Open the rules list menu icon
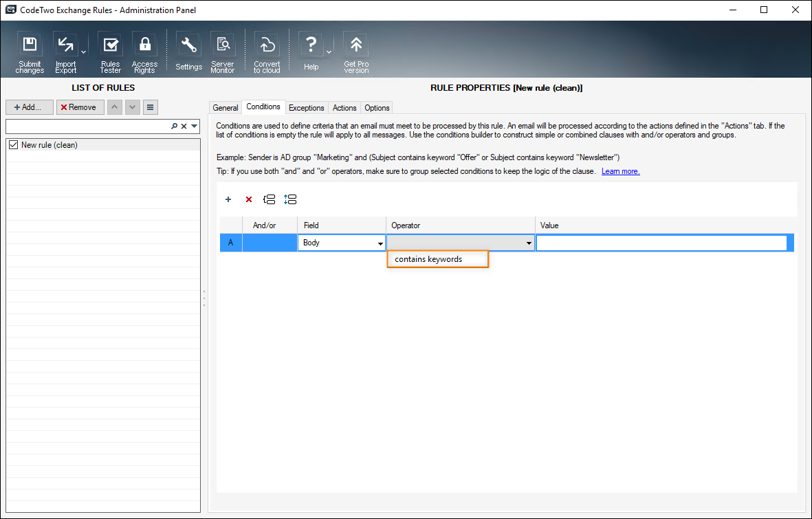The height and width of the screenshot is (519, 812). pyautogui.click(x=150, y=107)
